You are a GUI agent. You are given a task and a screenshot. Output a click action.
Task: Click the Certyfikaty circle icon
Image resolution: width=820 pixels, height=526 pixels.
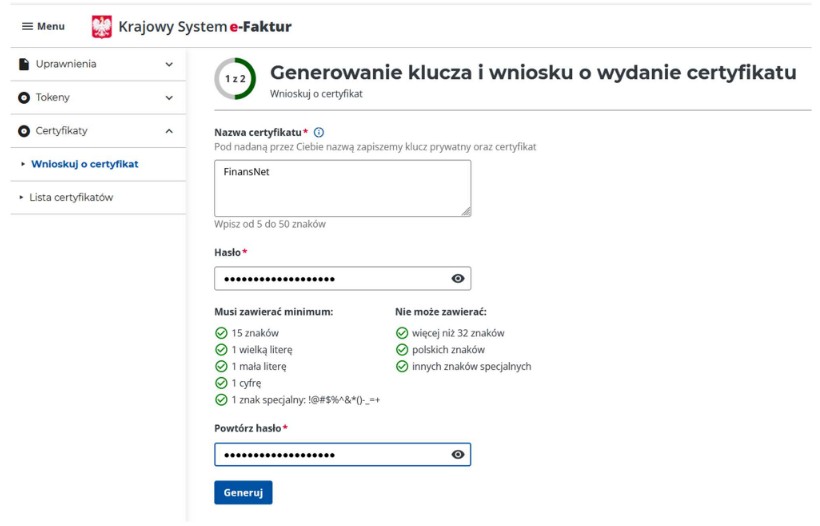[x=24, y=131]
